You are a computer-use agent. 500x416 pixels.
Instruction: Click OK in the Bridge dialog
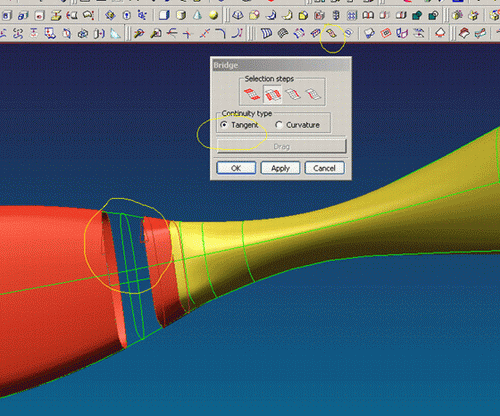pos(236,168)
